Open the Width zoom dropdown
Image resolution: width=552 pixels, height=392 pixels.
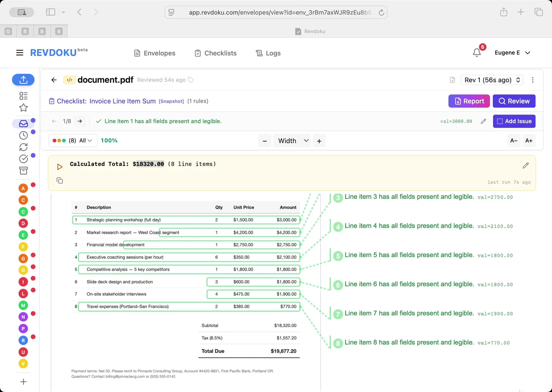292,140
